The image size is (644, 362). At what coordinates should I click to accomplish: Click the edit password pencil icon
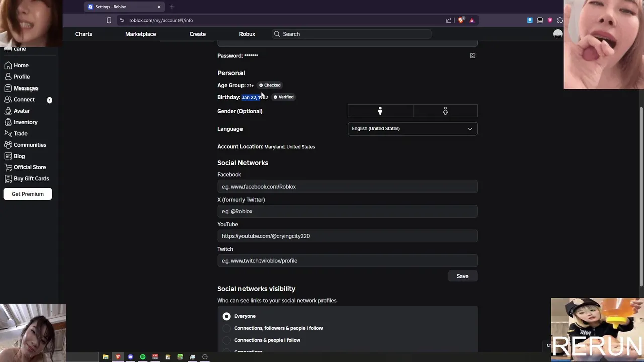(x=473, y=56)
